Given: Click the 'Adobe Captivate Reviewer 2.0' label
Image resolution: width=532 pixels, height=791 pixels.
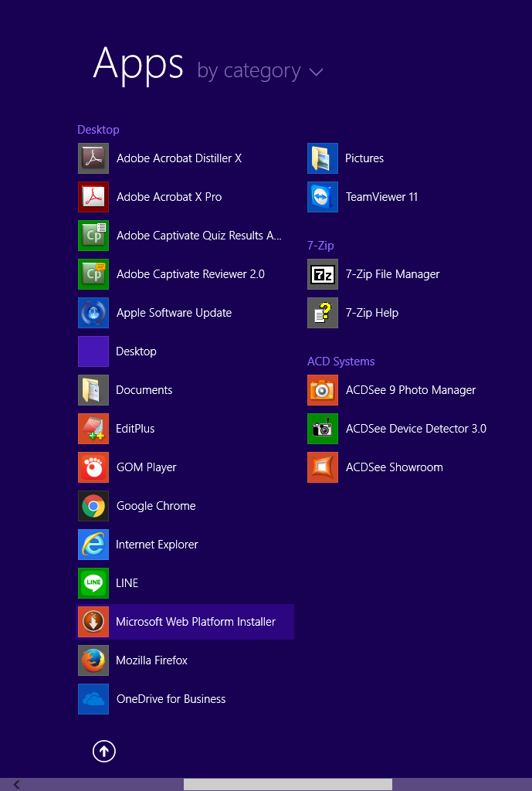Looking at the screenshot, I should [x=191, y=274].
